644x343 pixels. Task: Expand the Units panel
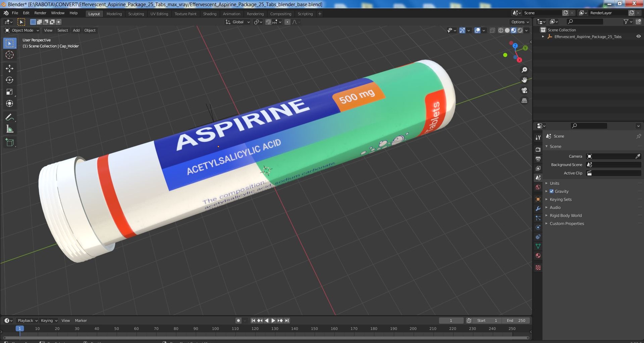tap(554, 183)
